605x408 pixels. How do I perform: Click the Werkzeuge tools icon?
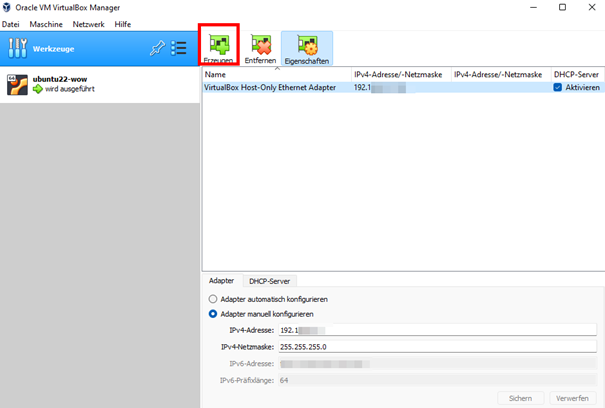[x=17, y=48]
